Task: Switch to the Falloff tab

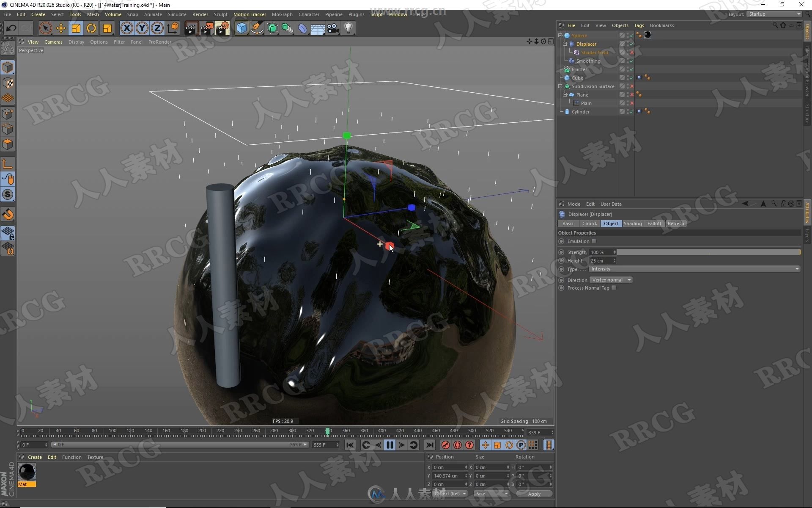Action: [654, 224]
